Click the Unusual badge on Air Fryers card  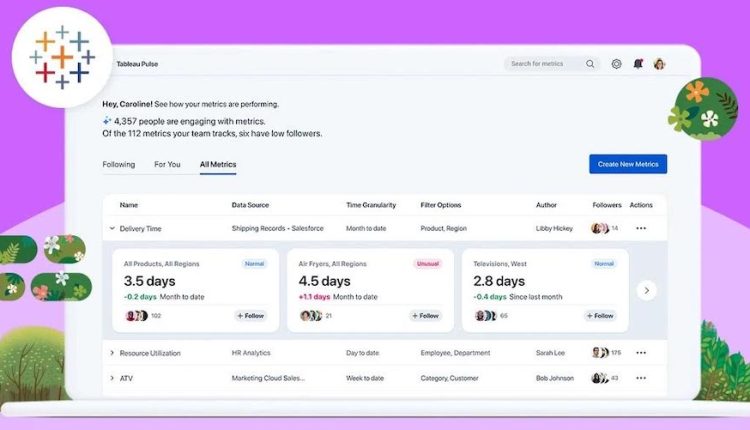(428, 264)
